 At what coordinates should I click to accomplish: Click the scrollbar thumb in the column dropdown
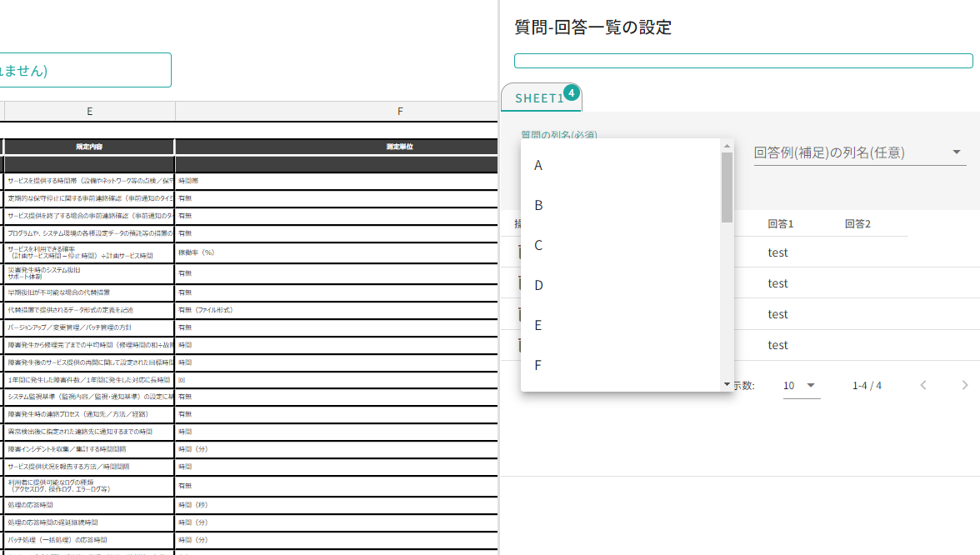click(726, 187)
